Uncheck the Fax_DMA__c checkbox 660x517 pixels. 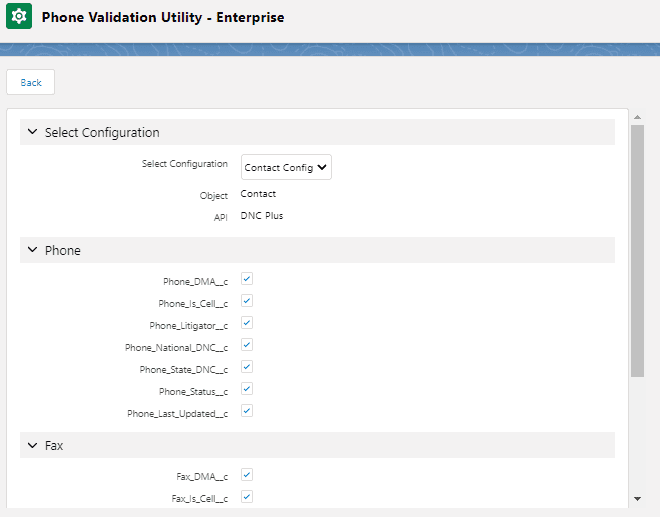click(x=247, y=475)
